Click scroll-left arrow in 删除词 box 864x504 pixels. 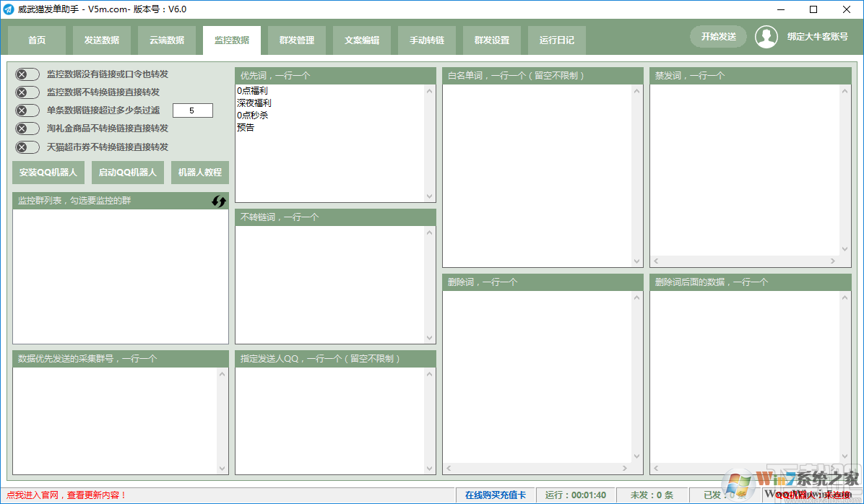click(x=449, y=468)
